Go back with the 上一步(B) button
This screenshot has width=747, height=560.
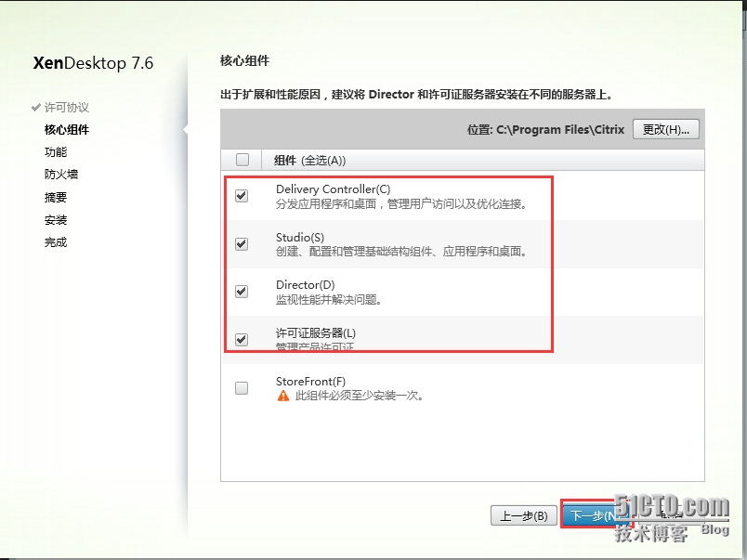[x=524, y=515]
